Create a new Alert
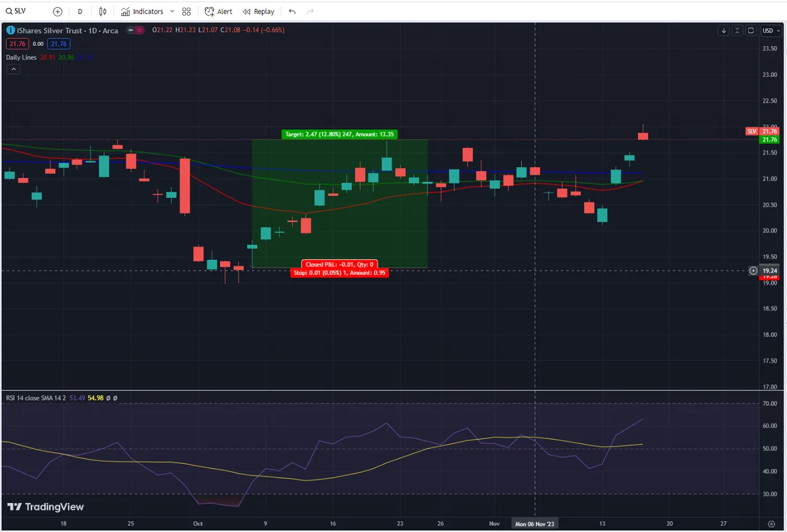Image resolution: width=787 pixels, height=532 pixels. [219, 11]
